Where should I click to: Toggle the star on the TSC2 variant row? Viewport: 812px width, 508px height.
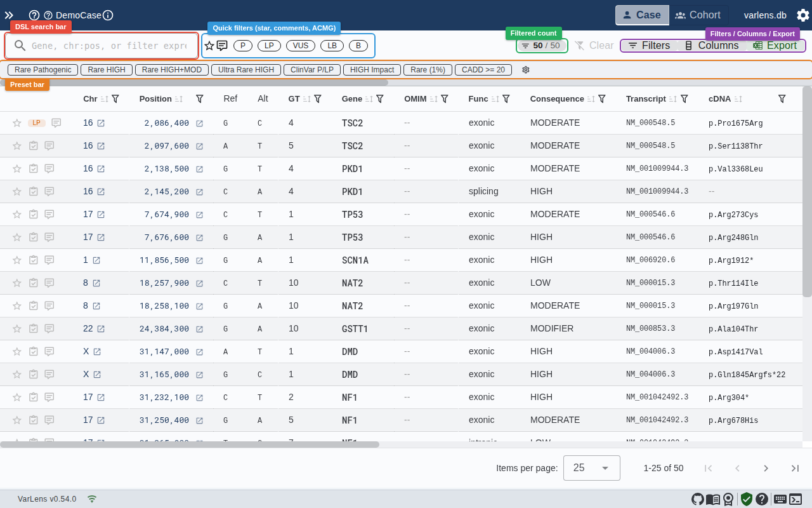(x=16, y=123)
